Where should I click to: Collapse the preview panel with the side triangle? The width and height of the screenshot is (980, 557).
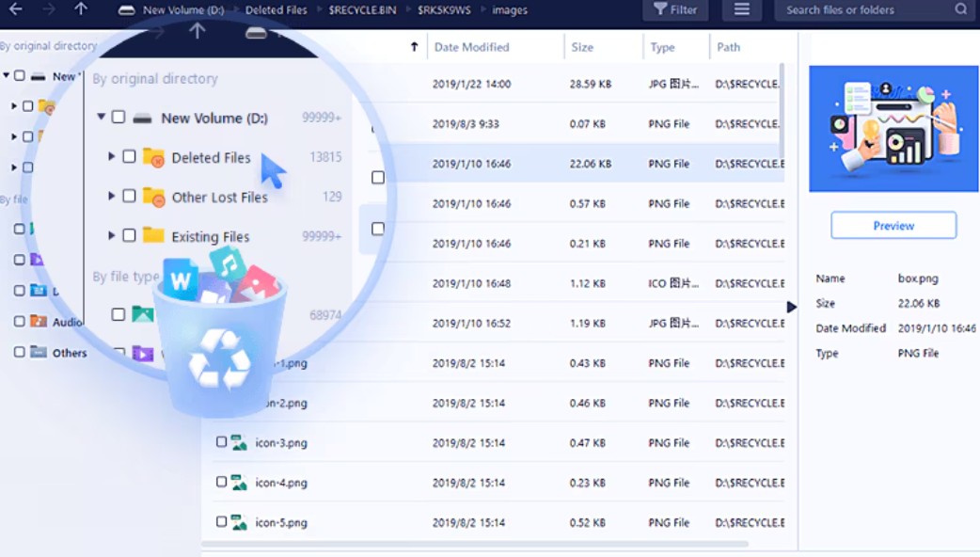tap(791, 307)
